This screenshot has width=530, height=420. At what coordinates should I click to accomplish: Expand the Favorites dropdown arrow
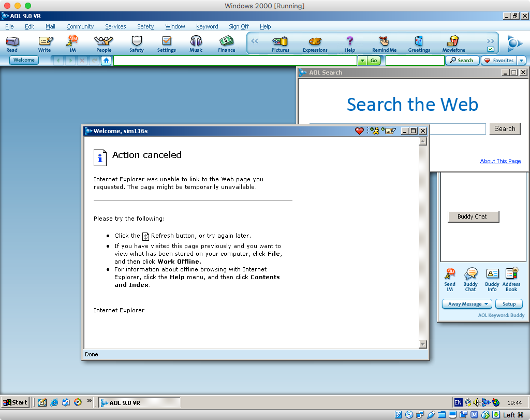(x=521, y=61)
